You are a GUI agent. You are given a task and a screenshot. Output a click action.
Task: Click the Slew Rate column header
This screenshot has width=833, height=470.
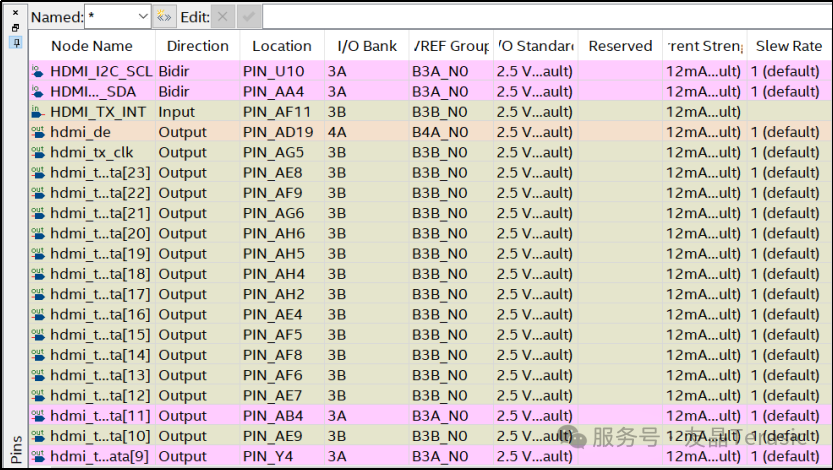coord(789,46)
